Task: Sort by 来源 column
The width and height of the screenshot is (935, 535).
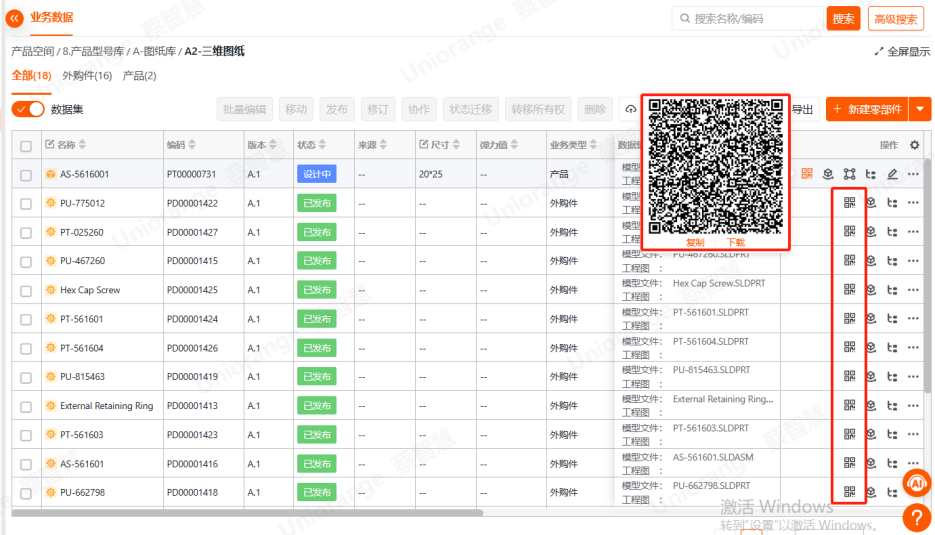Action: [x=383, y=144]
